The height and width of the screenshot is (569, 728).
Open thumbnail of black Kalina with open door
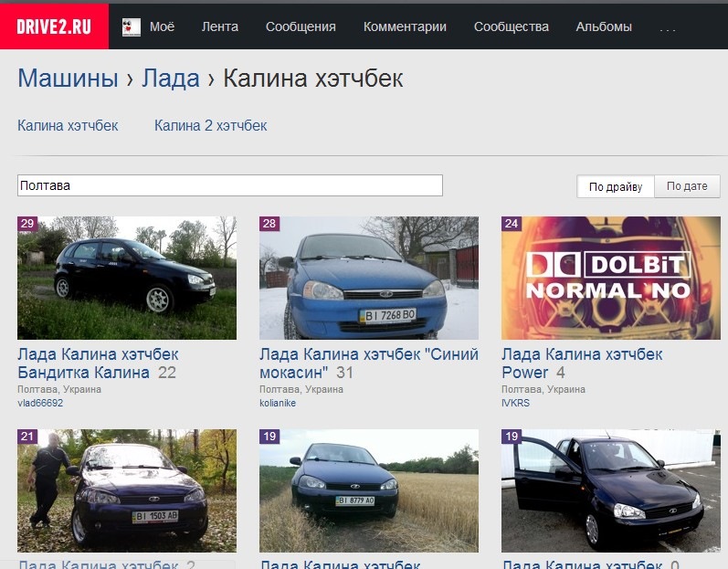[611, 490]
